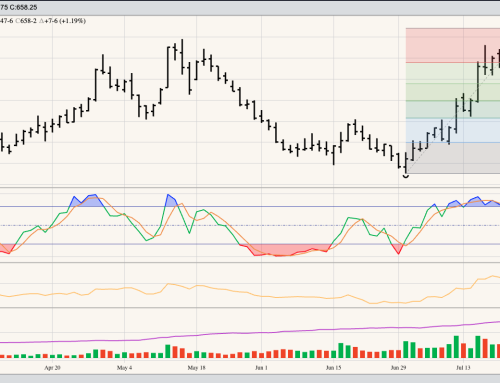Click the 'Apr 20' date axis label
Screen dimensions: 500x383
[x=52, y=368]
